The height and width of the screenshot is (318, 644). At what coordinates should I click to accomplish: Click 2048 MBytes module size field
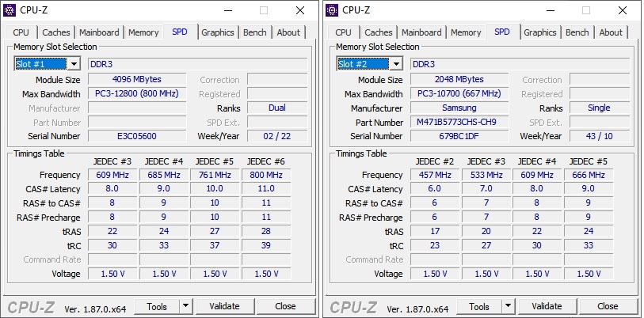coord(459,79)
